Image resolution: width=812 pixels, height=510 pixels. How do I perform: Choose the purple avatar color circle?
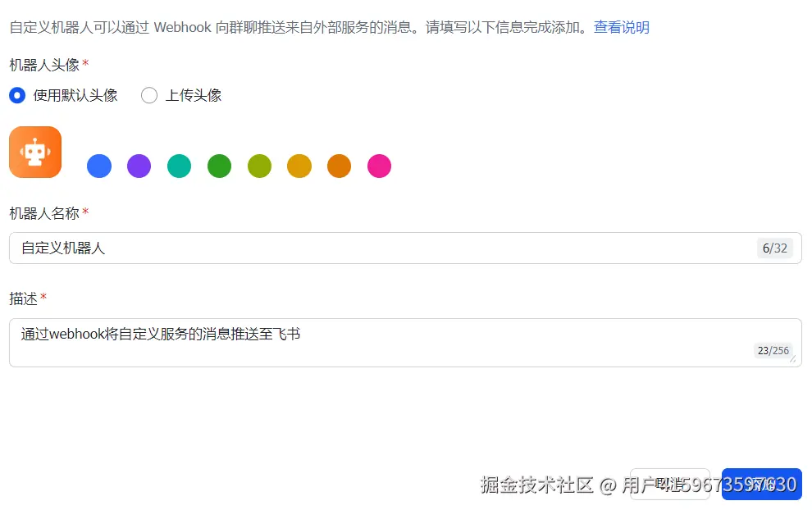[139, 166]
